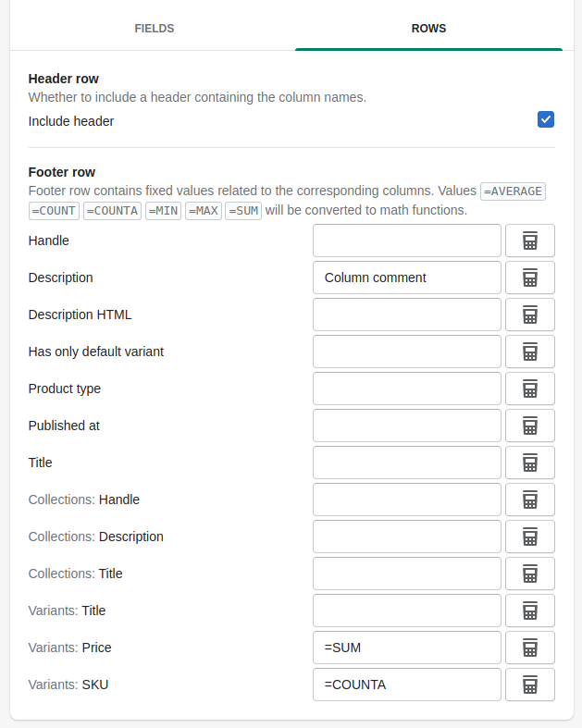Focus the Published at footer field
582x728 pixels.
pyautogui.click(x=407, y=426)
